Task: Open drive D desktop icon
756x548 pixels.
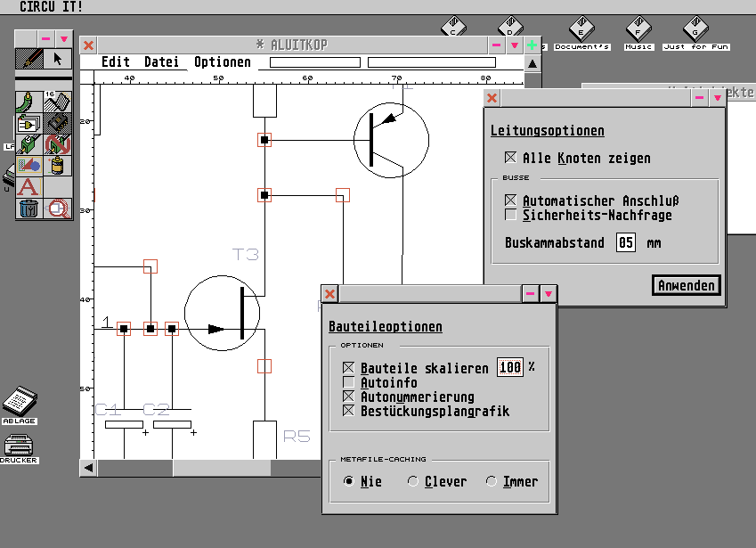Action: (510, 27)
